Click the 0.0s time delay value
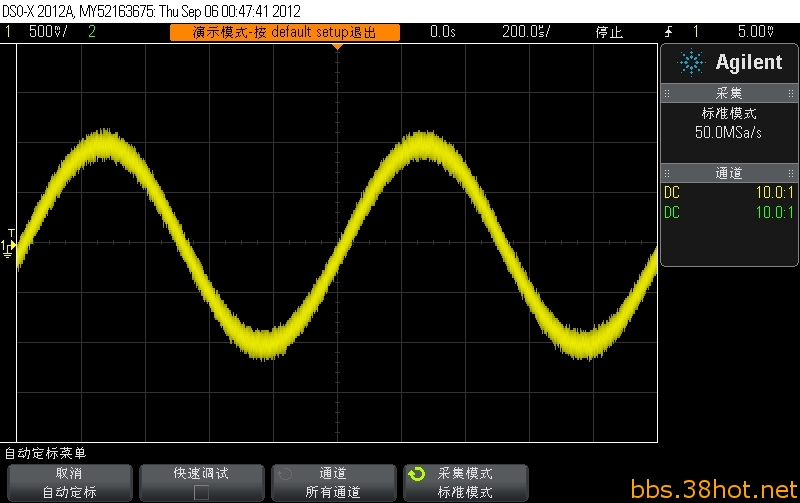Viewport: 800px width, 503px height. pyautogui.click(x=443, y=32)
